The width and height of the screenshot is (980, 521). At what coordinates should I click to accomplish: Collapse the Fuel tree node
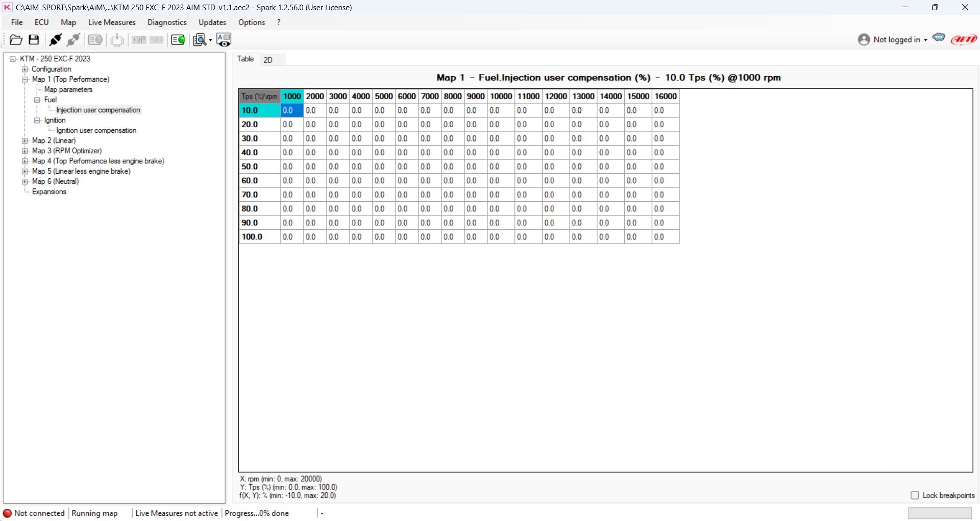point(37,100)
